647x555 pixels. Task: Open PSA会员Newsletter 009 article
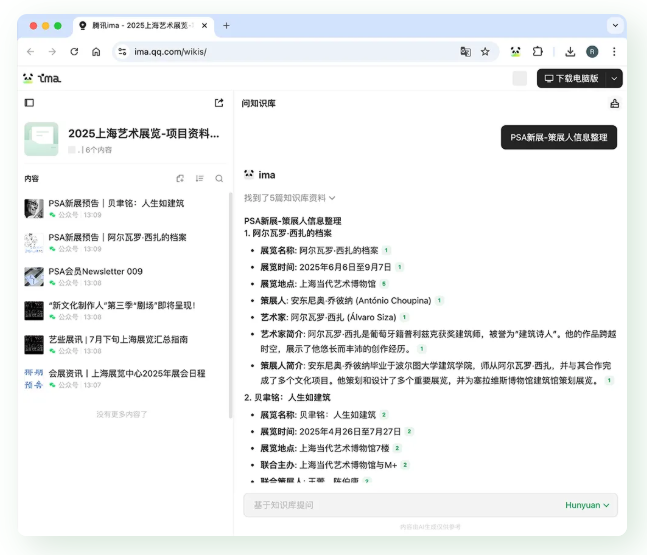[95, 271]
